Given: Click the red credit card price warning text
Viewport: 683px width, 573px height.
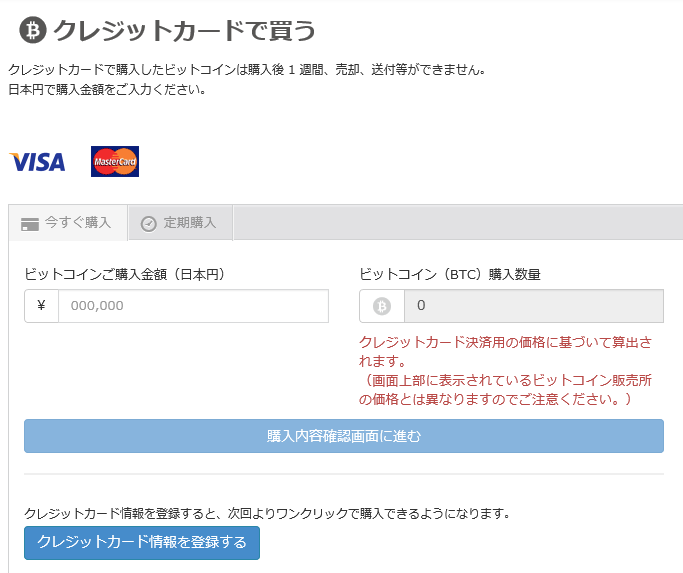Looking at the screenshot, I should (505, 370).
